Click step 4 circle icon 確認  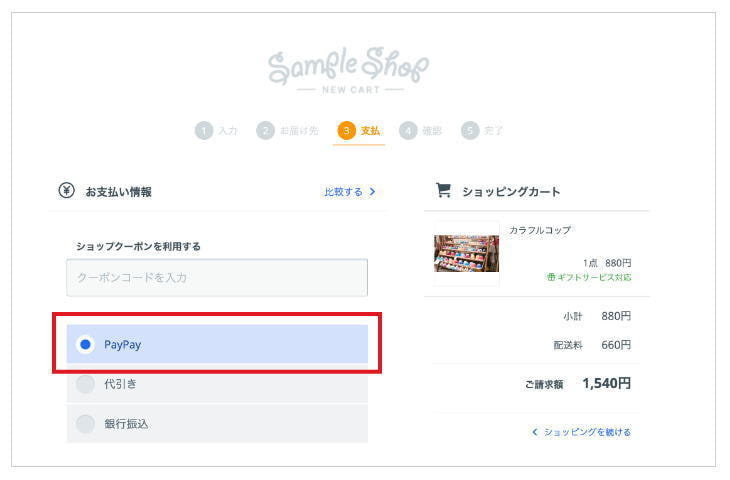408,131
